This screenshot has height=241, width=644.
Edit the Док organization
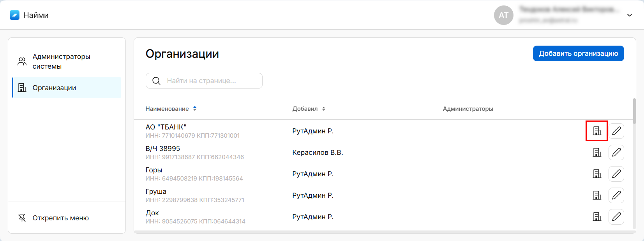[x=616, y=217]
